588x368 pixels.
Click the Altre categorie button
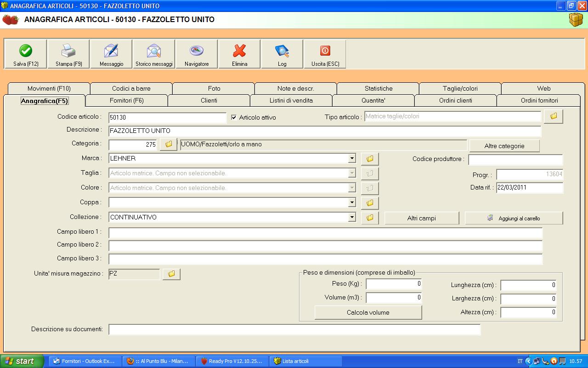pos(504,146)
